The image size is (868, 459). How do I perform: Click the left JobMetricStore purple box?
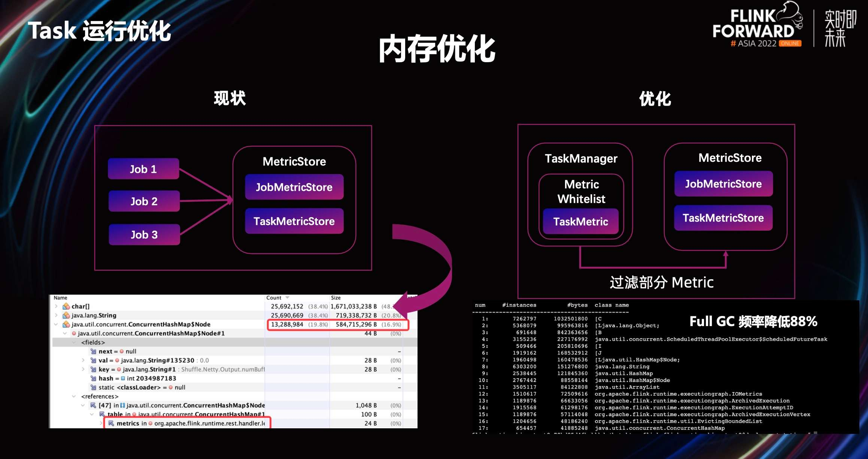point(294,187)
